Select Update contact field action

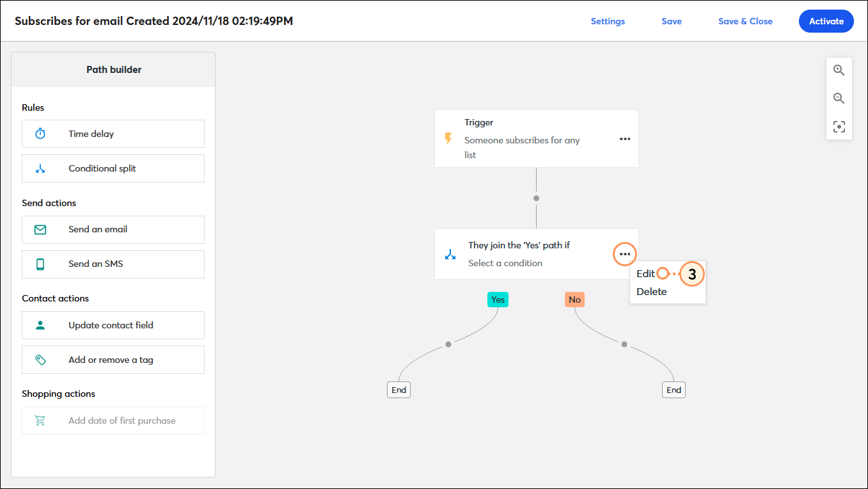point(113,325)
